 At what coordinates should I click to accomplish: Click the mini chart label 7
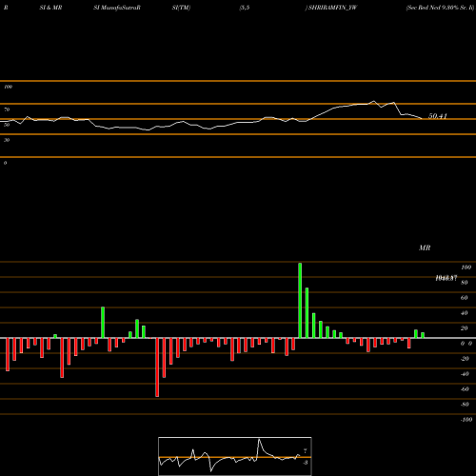click(x=306, y=451)
